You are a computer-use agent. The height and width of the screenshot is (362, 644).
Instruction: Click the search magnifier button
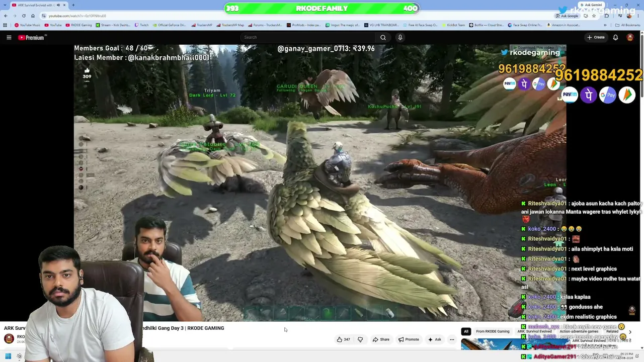click(x=383, y=37)
